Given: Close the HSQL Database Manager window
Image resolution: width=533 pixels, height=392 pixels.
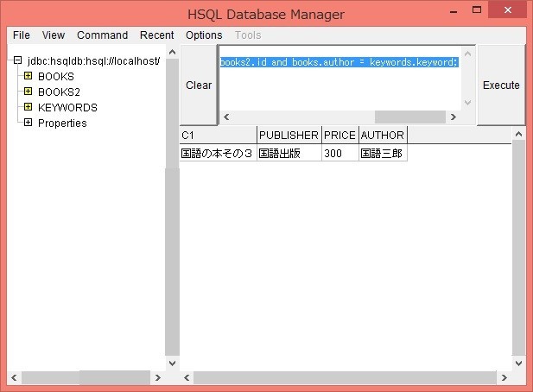Looking at the screenshot, I should 508,9.
